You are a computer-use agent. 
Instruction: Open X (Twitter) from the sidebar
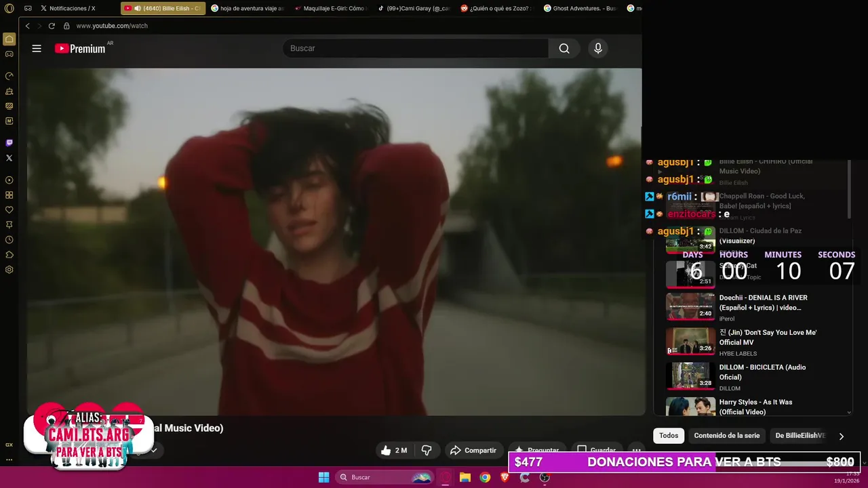(9, 158)
